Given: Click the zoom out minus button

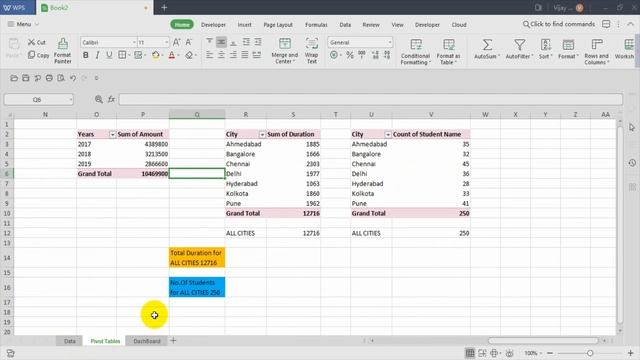Looking at the screenshot, I should [550, 353].
